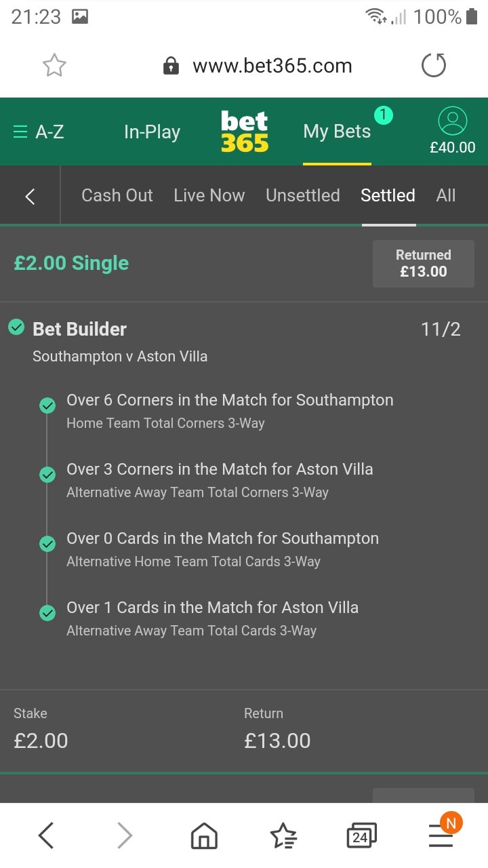Tap the browser forward arrow
488x868 pixels.
click(x=125, y=835)
